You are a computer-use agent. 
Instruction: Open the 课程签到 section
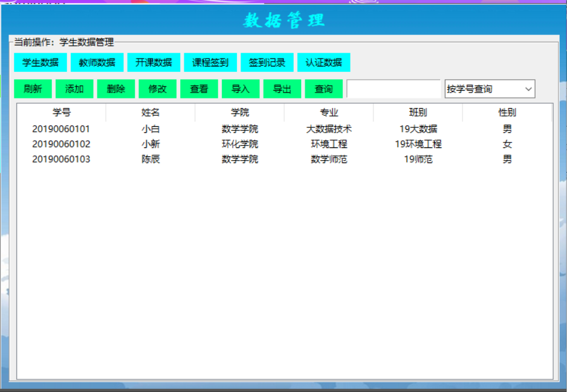coord(210,62)
